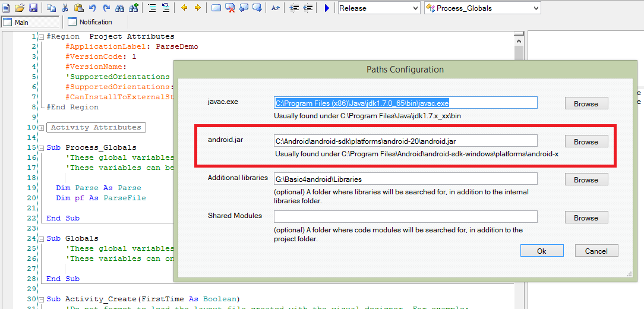644x309 pixels.
Task: Click the '#ApplicationLabel: ParseDemo' line
Action: (x=131, y=47)
